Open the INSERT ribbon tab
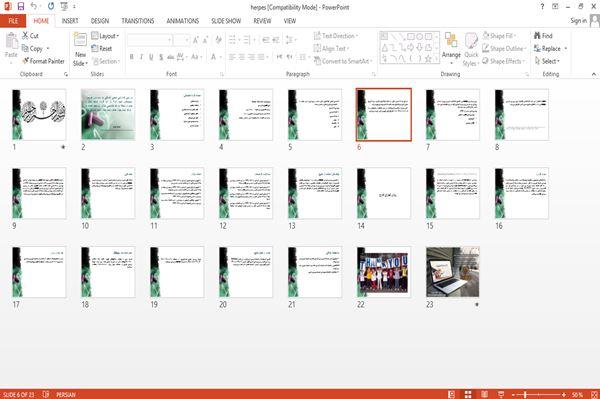 (x=70, y=21)
